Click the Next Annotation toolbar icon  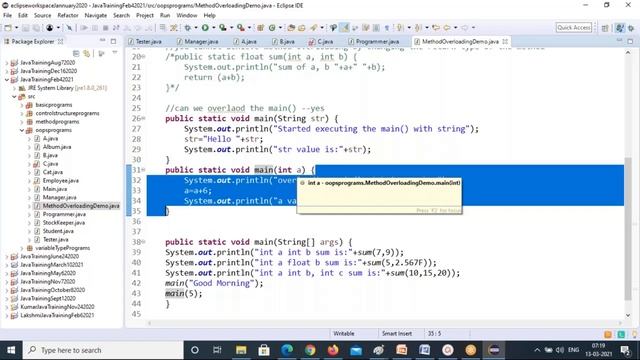(400, 28)
